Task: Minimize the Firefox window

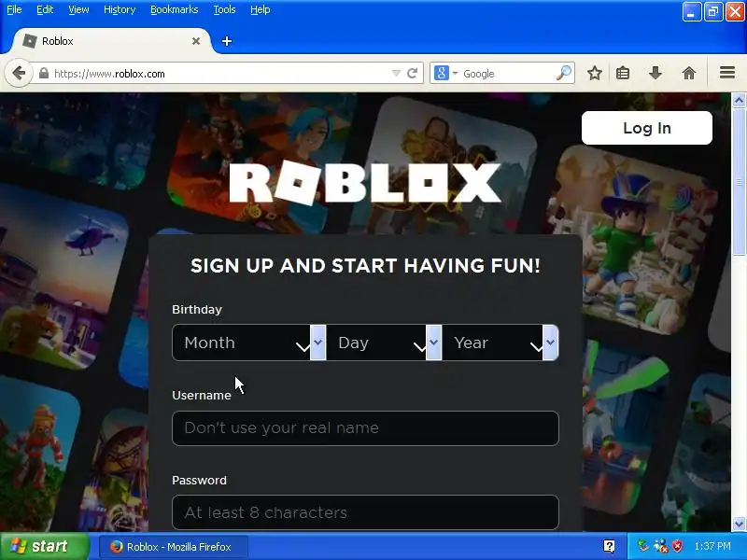Action: (691, 11)
